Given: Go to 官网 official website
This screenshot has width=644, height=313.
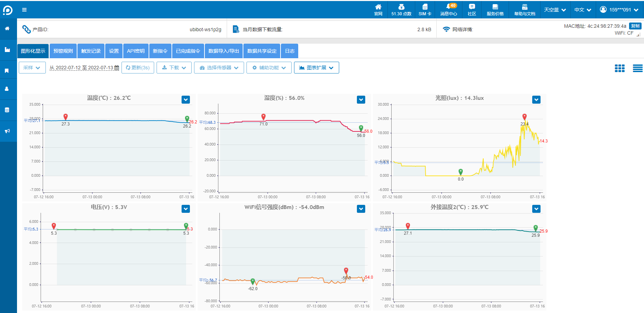Looking at the screenshot, I should click(x=378, y=10).
